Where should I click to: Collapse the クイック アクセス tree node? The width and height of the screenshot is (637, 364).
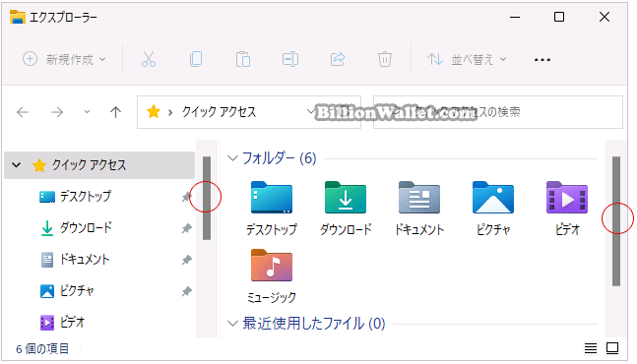coord(17,164)
